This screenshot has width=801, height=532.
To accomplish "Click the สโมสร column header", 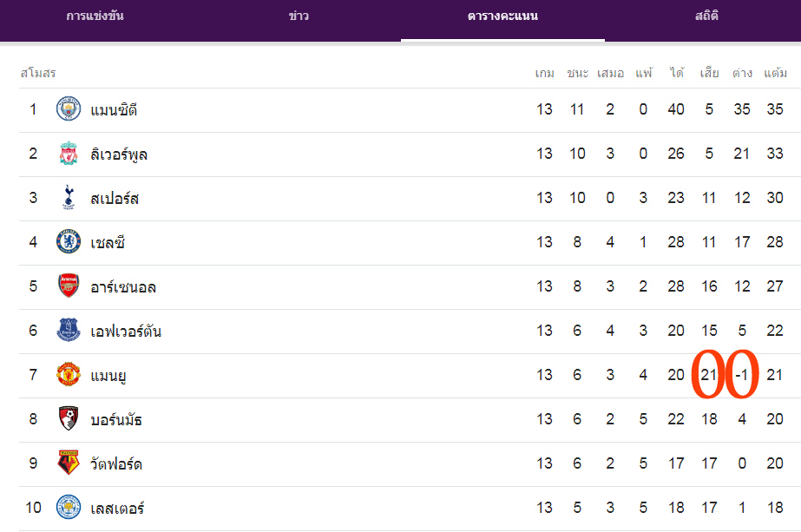I will pyautogui.click(x=38, y=73).
